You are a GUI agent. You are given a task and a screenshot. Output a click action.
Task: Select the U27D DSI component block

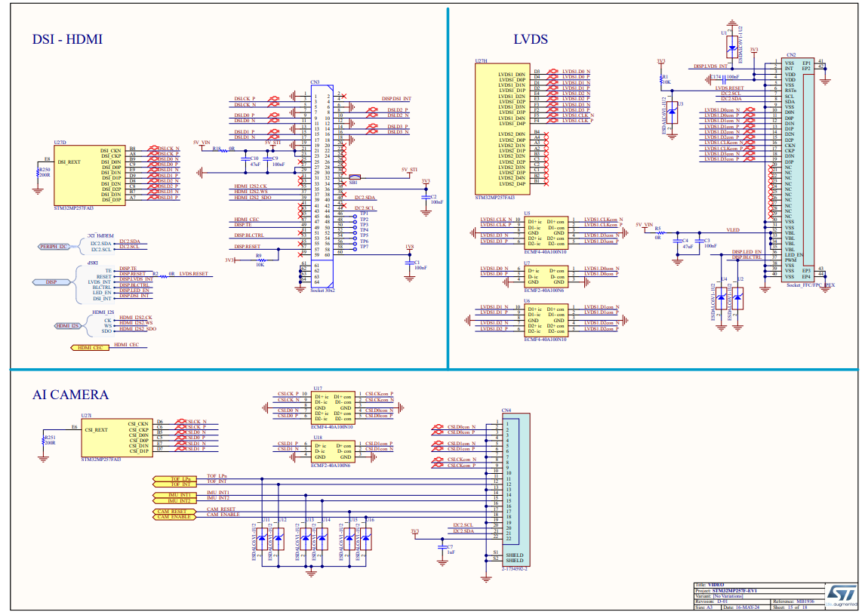click(89, 176)
